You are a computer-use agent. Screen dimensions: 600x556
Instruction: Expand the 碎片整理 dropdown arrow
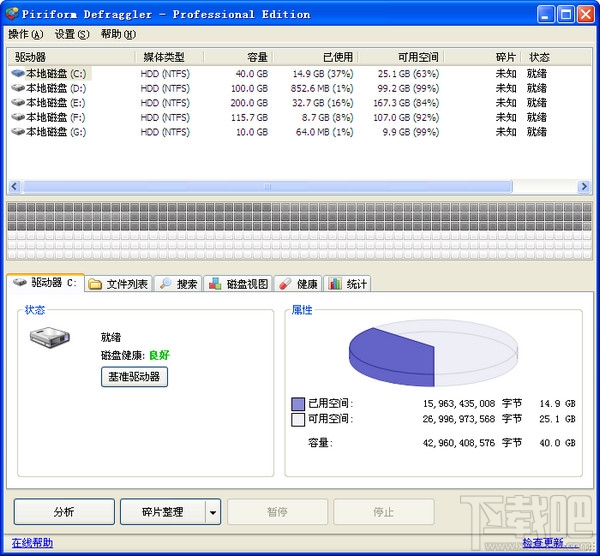213,512
